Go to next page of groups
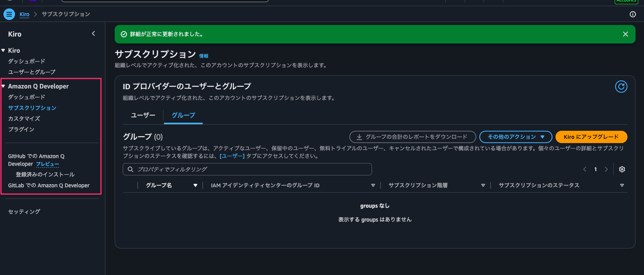The width and height of the screenshot is (644, 275). pyautogui.click(x=606, y=169)
